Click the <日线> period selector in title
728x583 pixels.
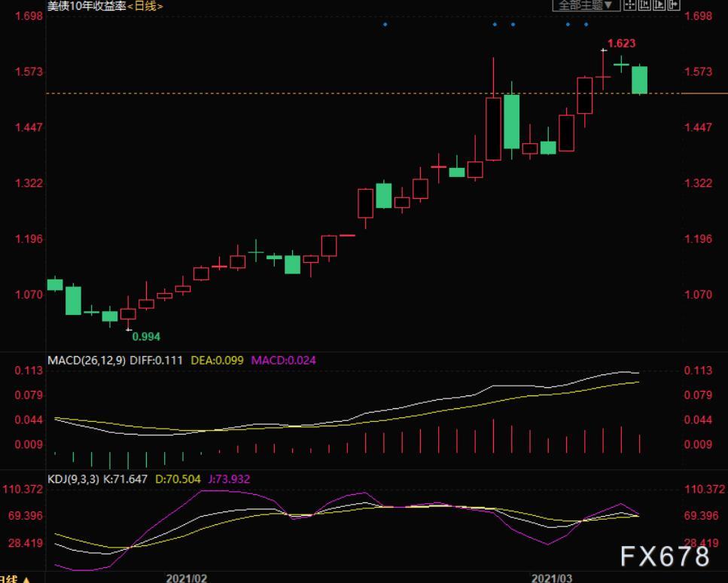tap(145, 6)
